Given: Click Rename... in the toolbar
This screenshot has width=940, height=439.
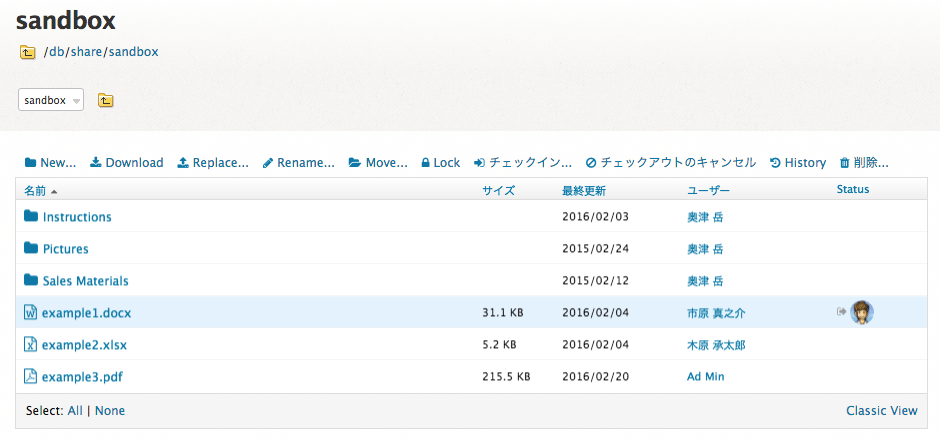Looking at the screenshot, I should click(x=298, y=163).
